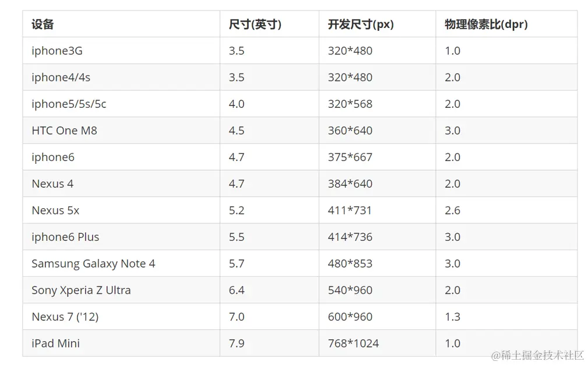This screenshot has height=365, width=588.
Task: Select the 1.3 dpr cell
Action: (506, 317)
